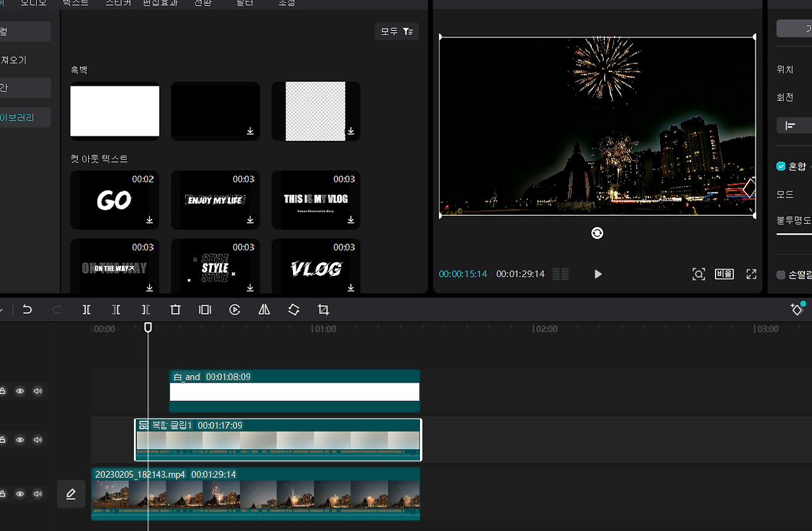Play the preview video
Image resolution: width=812 pixels, height=531 pixels.
click(x=598, y=274)
